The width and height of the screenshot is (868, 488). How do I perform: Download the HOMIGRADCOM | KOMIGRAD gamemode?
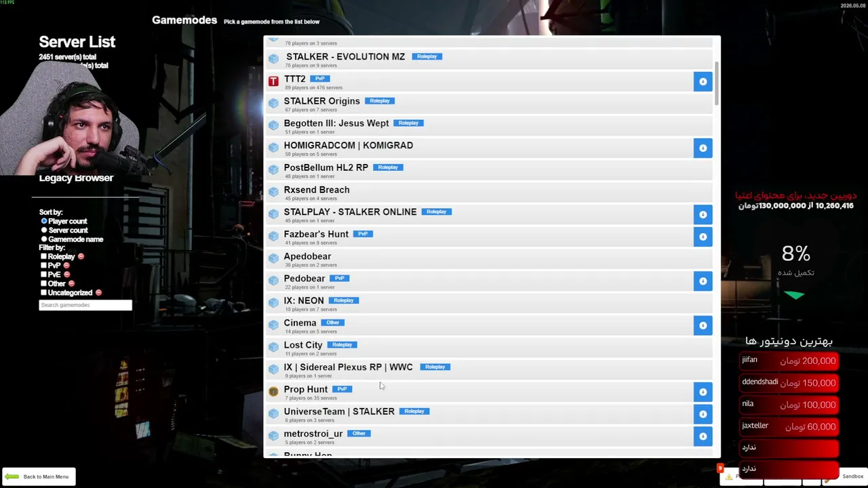703,148
